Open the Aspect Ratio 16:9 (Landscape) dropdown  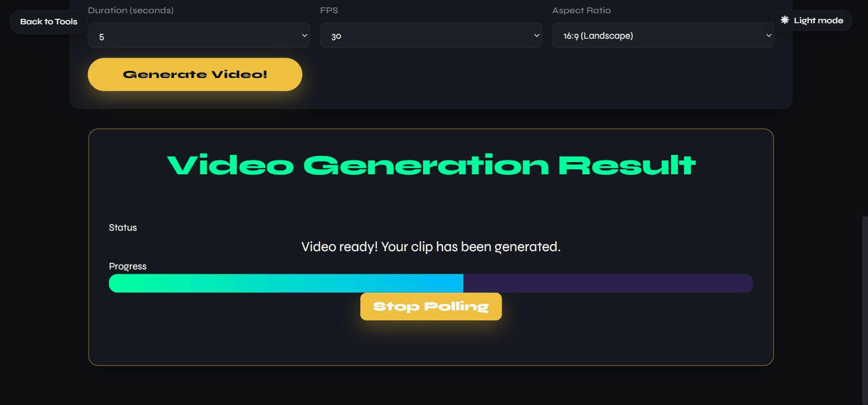[x=663, y=35]
